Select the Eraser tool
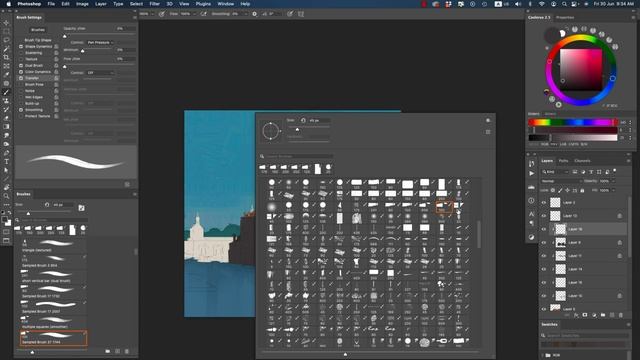This screenshot has width=640, height=360. click(x=6, y=118)
